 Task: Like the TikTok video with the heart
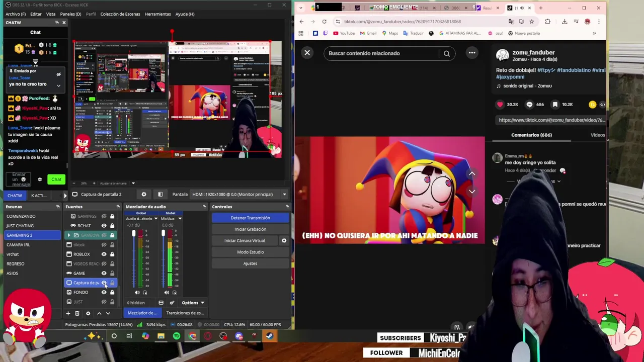(x=500, y=104)
